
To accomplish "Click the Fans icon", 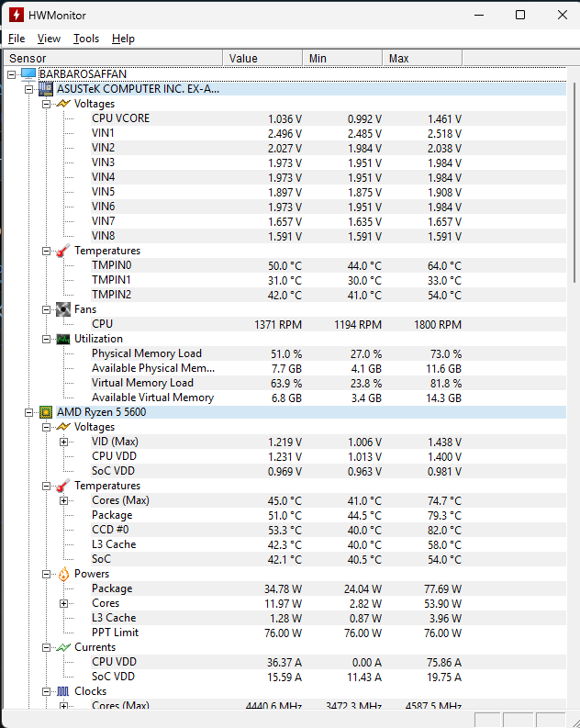I will [63, 309].
